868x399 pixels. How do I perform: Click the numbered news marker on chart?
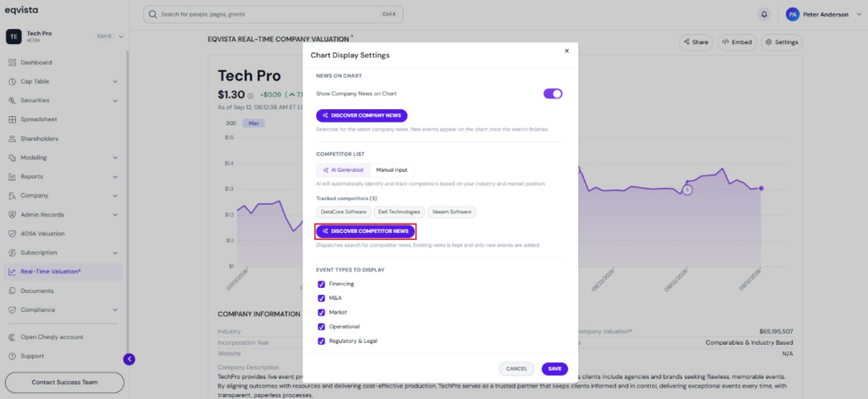click(687, 190)
